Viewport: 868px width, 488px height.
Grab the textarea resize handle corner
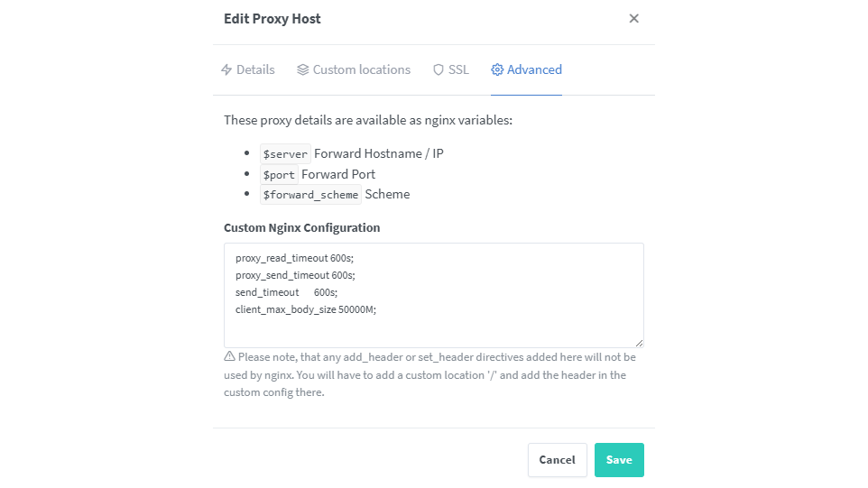point(639,343)
